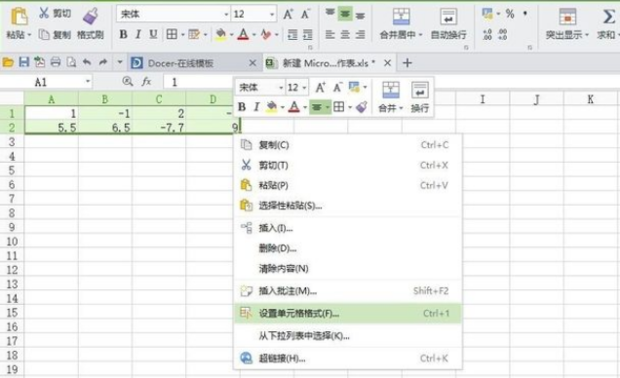Open the mini toolbar font size dropdown
This screenshot has height=378, width=620.
pos(304,87)
